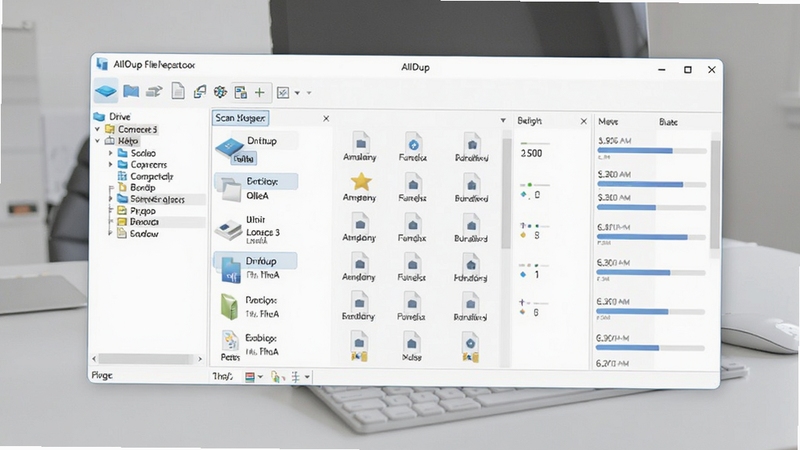Select the Botbyr OlleA list item
This screenshot has width=800, height=450.
[x=257, y=188]
